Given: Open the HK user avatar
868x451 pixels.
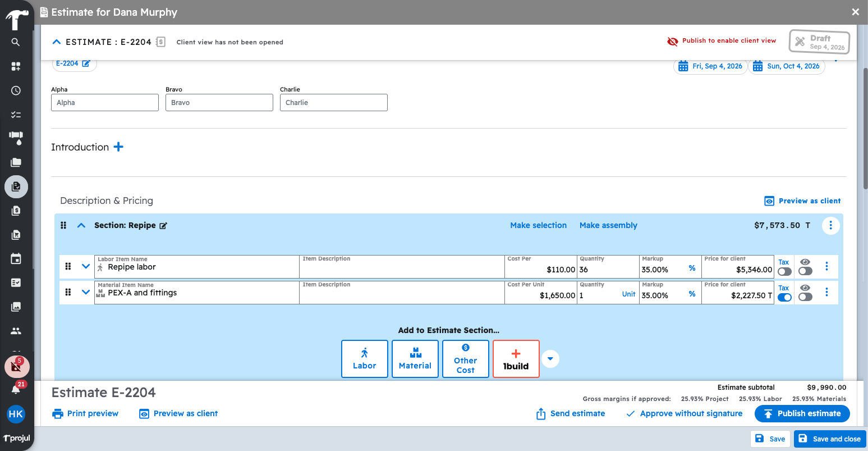Looking at the screenshot, I should pyautogui.click(x=16, y=414).
